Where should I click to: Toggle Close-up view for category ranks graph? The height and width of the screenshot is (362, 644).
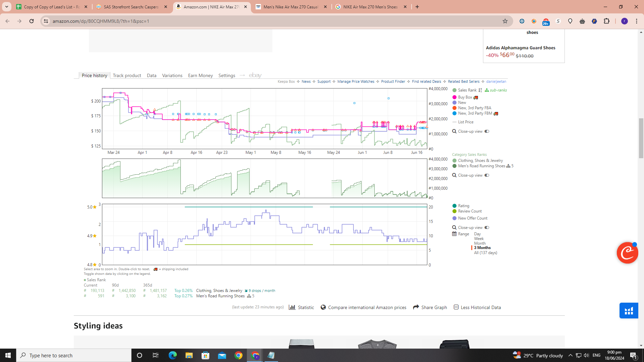coord(487,175)
